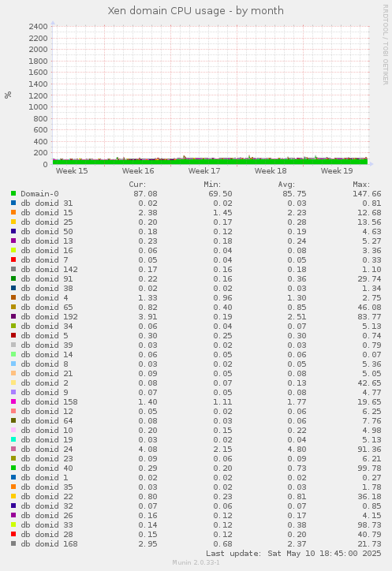Select the db domid 14 legend label
This screenshot has width=392, height=571.
[47, 355]
